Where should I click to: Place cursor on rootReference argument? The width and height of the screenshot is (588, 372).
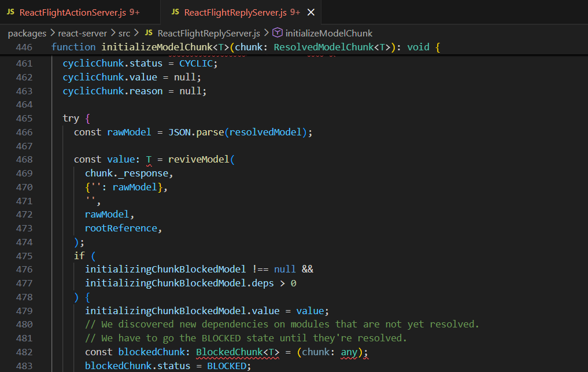pos(121,228)
